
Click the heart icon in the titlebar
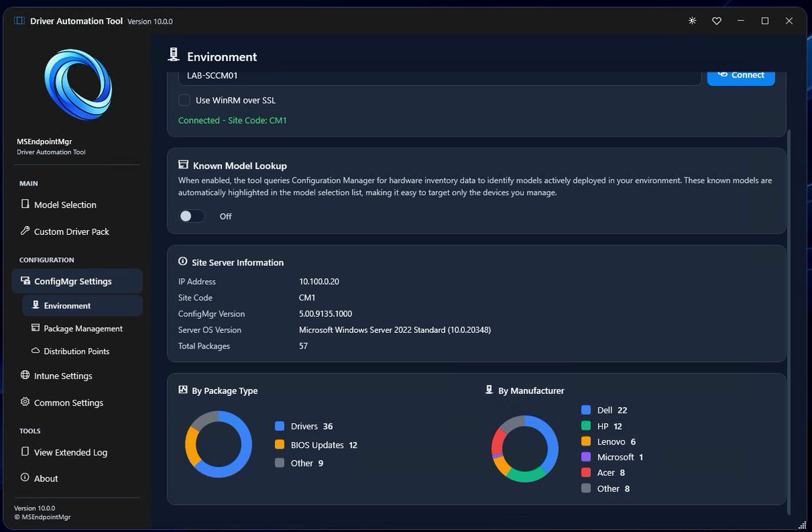coord(717,21)
